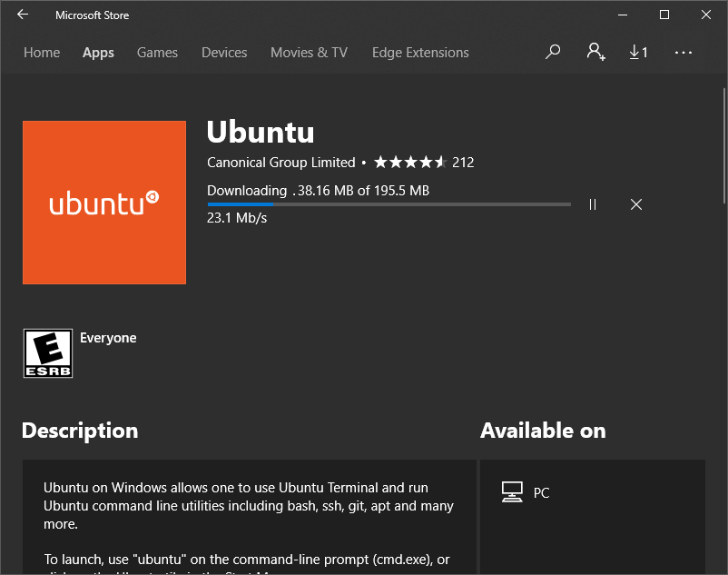Select the Apps tab

98,53
